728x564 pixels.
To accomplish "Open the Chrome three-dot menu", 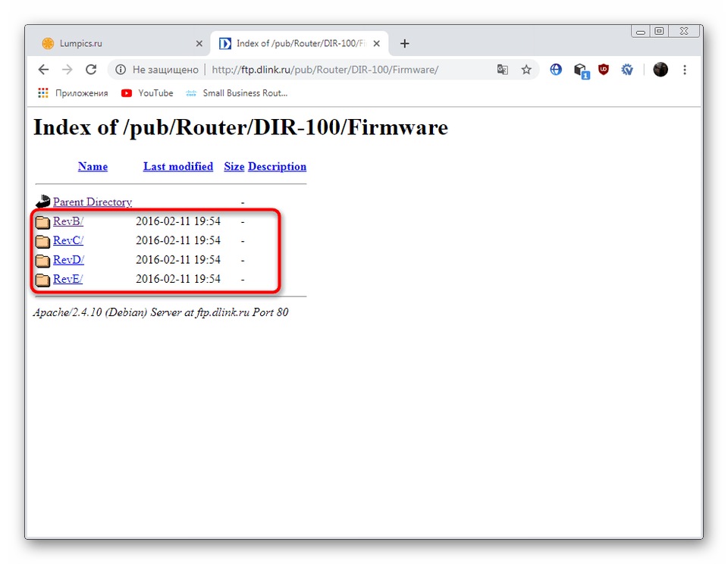I will [x=684, y=70].
